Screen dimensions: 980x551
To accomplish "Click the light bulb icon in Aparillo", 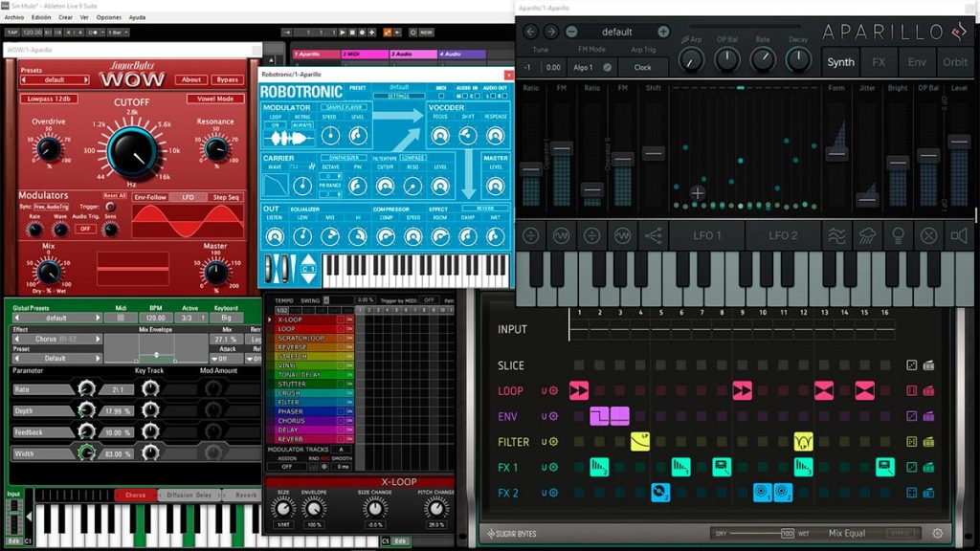I will coord(898,235).
